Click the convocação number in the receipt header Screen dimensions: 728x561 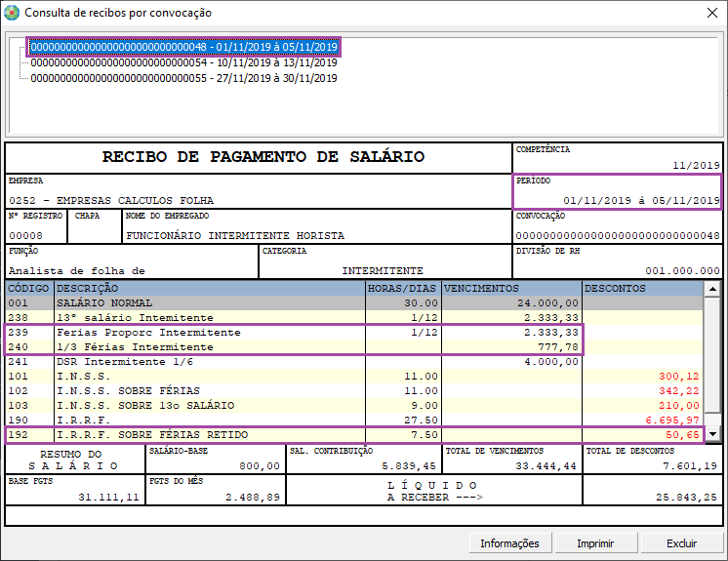click(618, 236)
